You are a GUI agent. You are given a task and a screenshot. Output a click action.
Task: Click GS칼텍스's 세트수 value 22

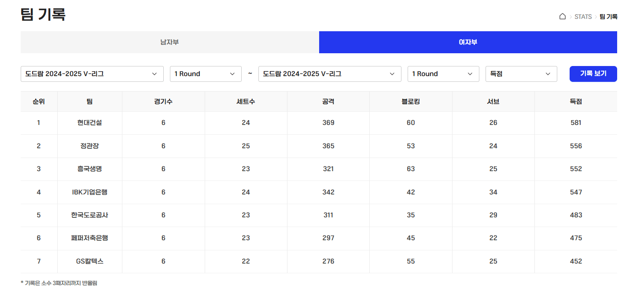click(246, 261)
